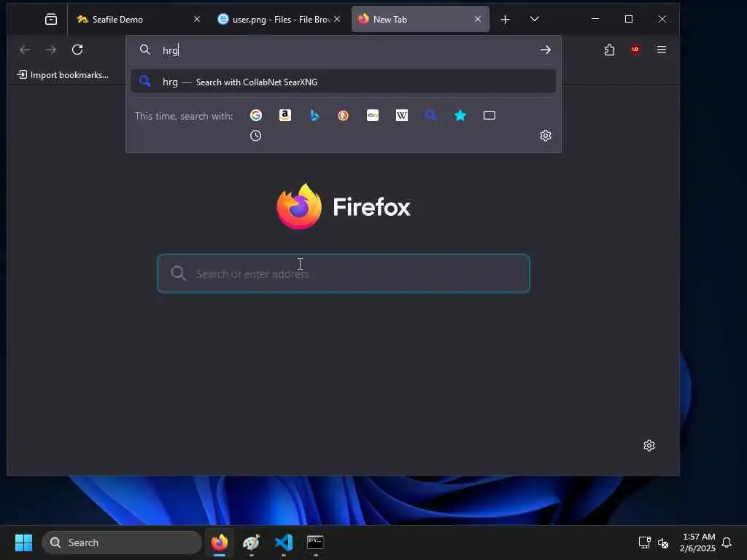Reload the current page
747x560 pixels.
[x=77, y=50]
